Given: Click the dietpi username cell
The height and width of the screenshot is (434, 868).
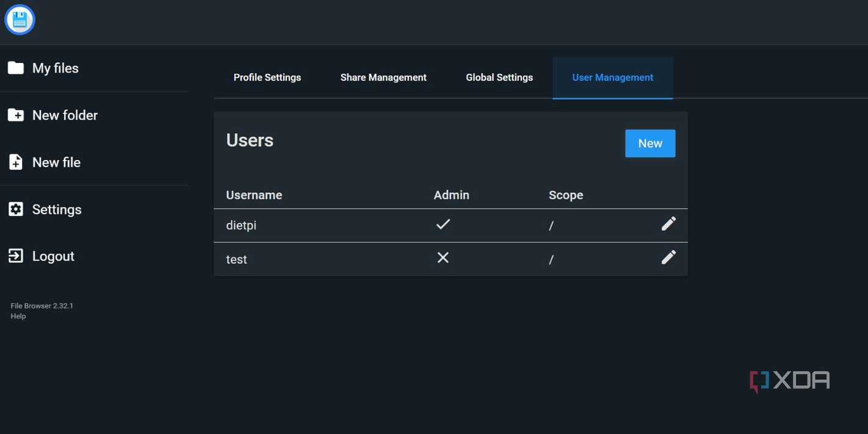Looking at the screenshot, I should tap(241, 225).
